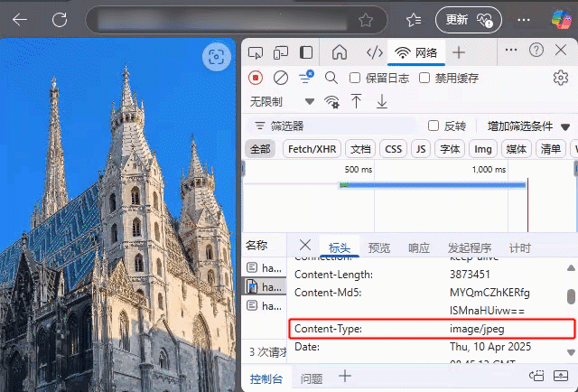578x392 pixels.
Task: Open the 问题 issues drawer tab
Action: (x=312, y=378)
